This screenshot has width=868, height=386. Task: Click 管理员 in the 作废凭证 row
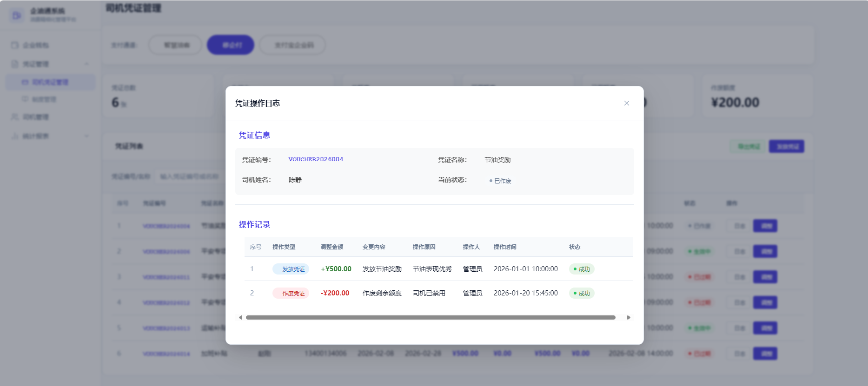pyautogui.click(x=472, y=293)
